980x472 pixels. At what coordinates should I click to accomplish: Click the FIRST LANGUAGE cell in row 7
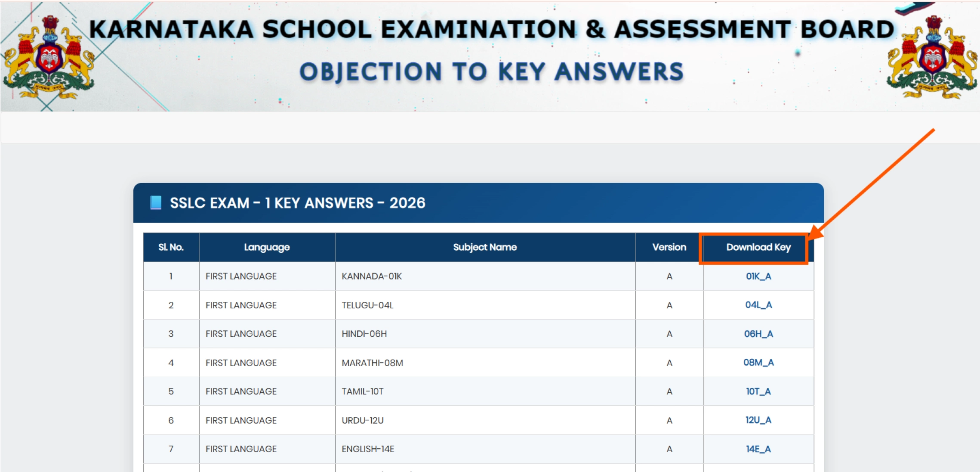click(240, 449)
